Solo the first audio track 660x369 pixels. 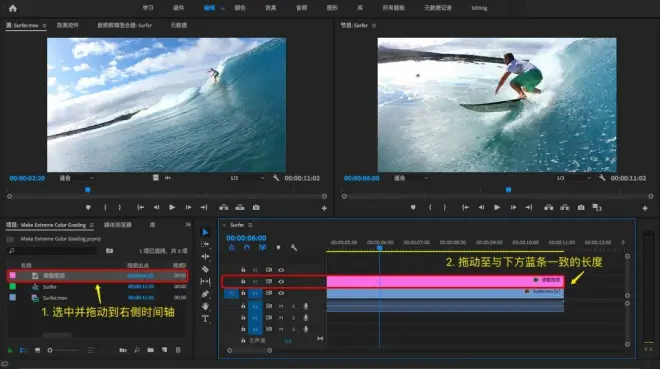[293, 306]
